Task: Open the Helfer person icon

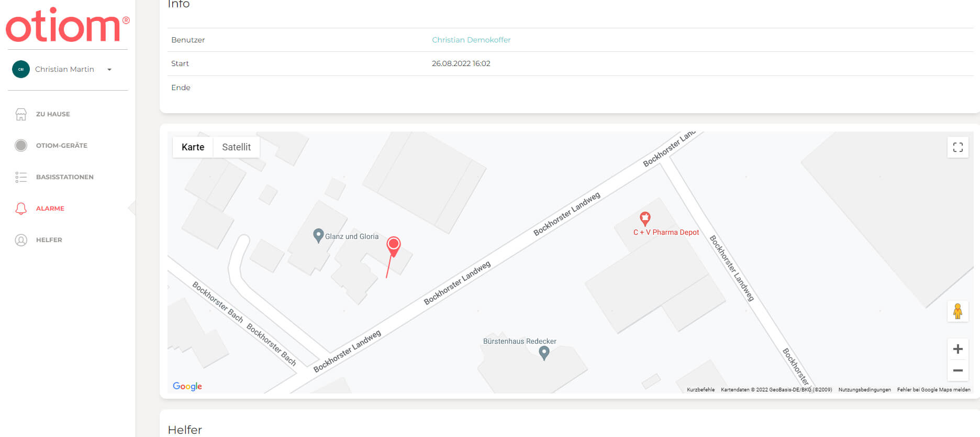Action: pyautogui.click(x=21, y=240)
